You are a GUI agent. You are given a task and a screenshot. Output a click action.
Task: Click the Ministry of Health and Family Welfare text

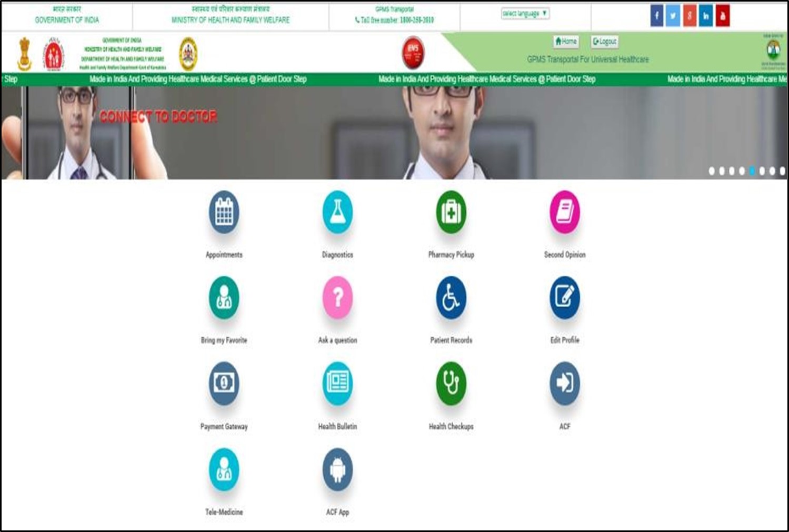coord(231,20)
